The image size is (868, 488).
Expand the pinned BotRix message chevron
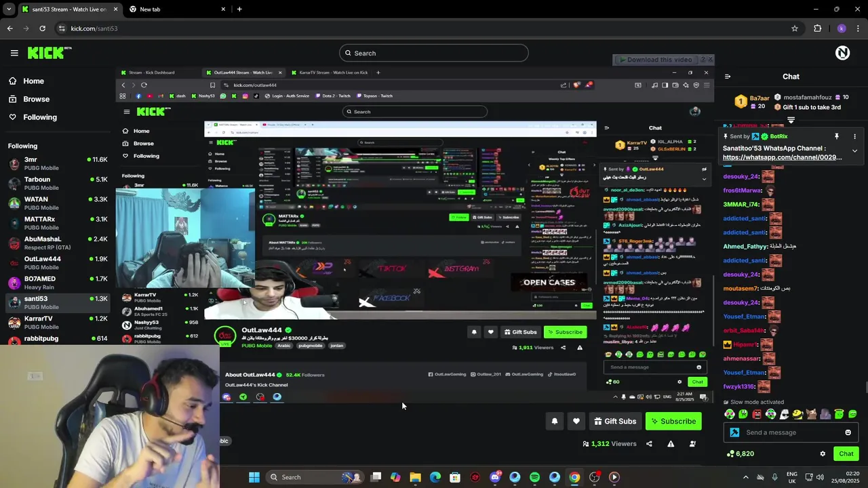coord(854,151)
